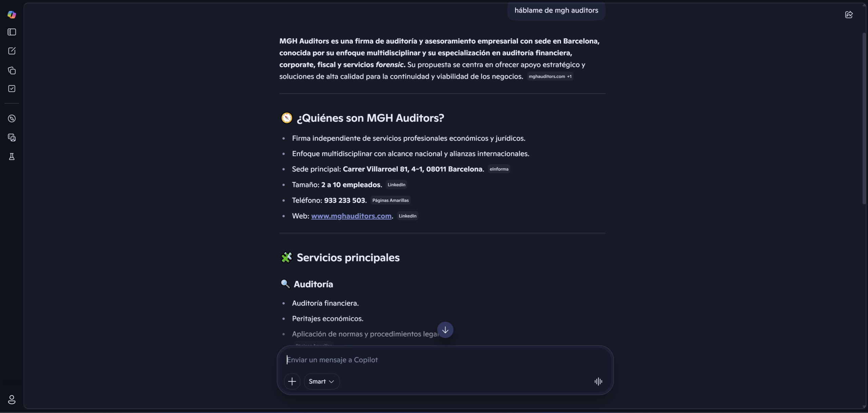Image resolution: width=868 pixels, height=413 pixels.
Task: Open the eInforma source citation
Action: [x=499, y=169]
